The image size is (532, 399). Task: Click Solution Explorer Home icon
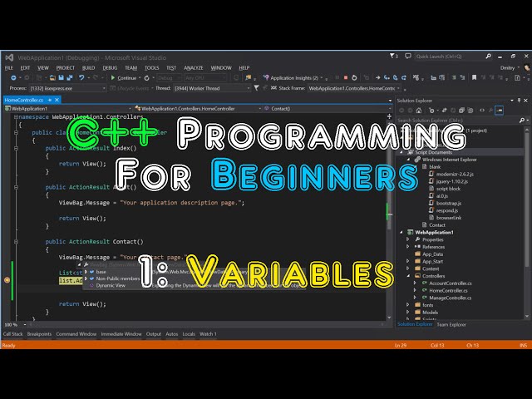pyautogui.click(x=419, y=111)
